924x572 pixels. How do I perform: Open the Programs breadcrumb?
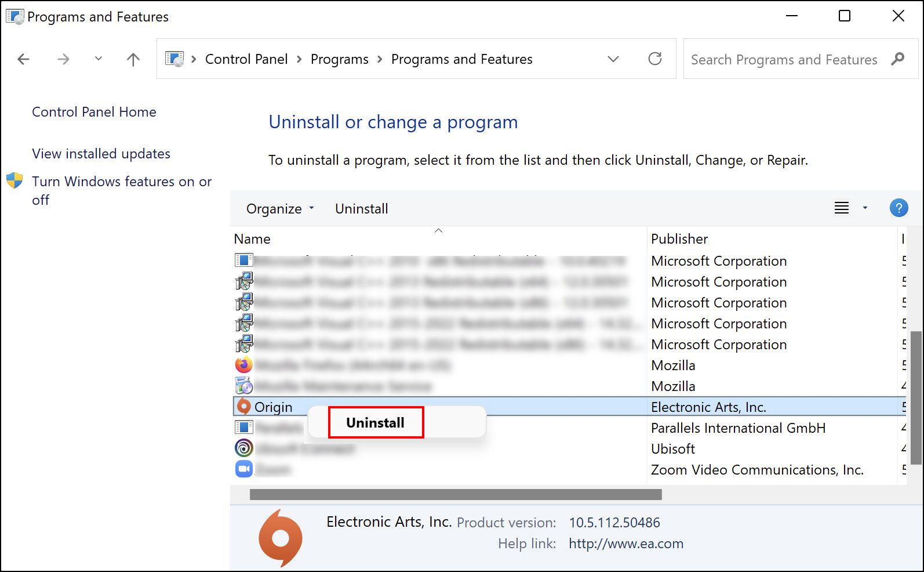[x=340, y=59]
